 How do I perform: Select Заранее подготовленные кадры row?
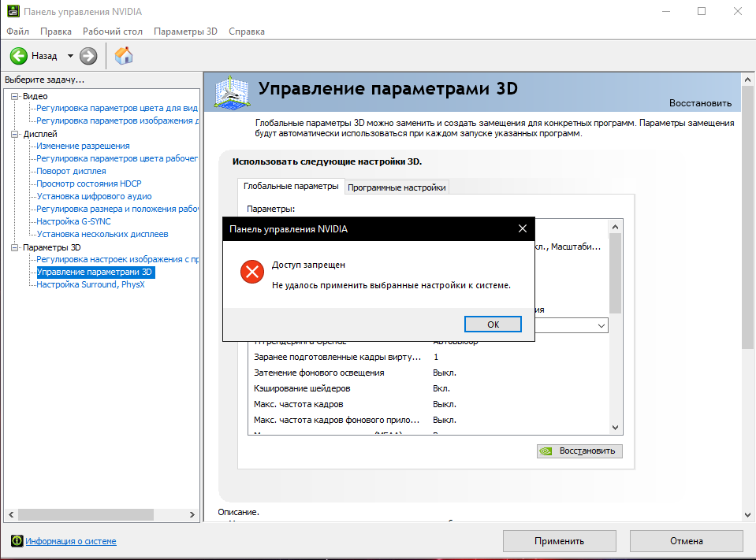click(428, 357)
